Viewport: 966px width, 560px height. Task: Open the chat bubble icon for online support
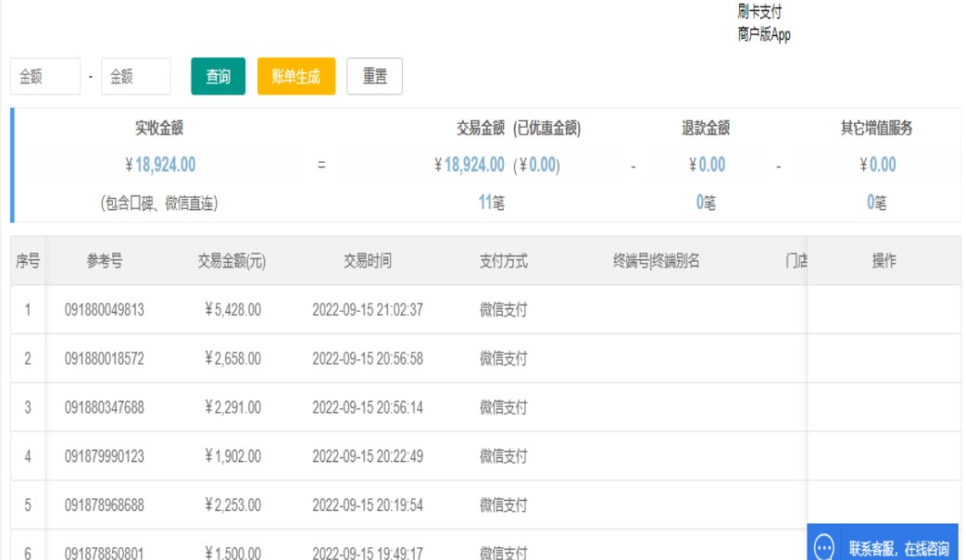(x=824, y=548)
